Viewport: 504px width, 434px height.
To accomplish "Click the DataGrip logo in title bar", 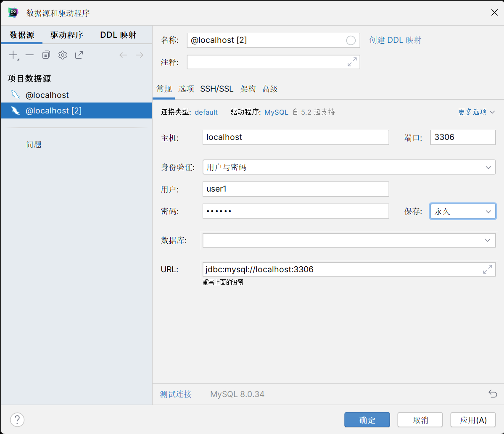I will pos(13,13).
